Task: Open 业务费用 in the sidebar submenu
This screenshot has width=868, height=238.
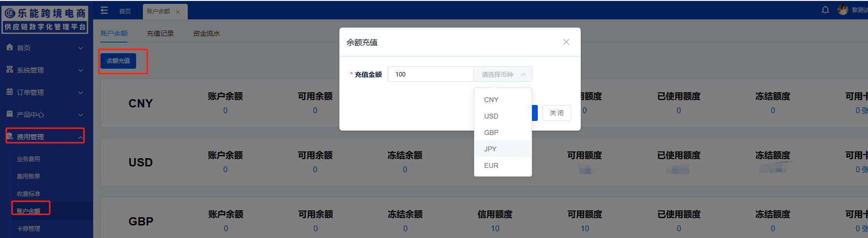Action: click(28, 159)
